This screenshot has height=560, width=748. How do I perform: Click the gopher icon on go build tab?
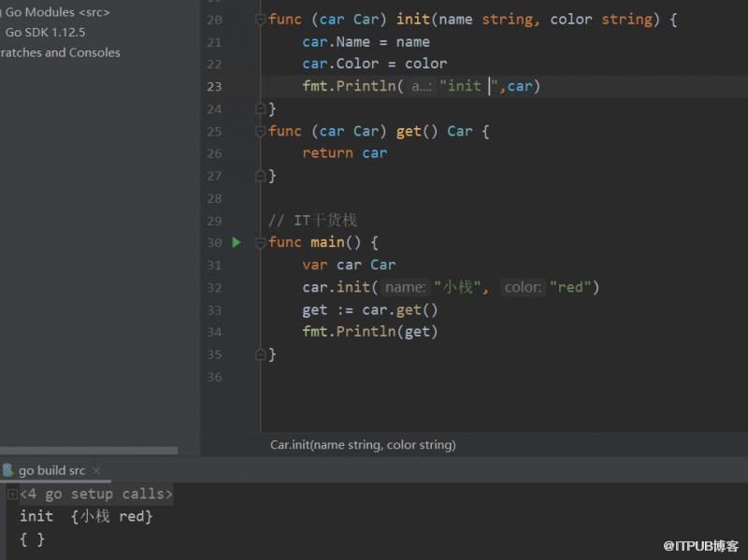pos(7,470)
